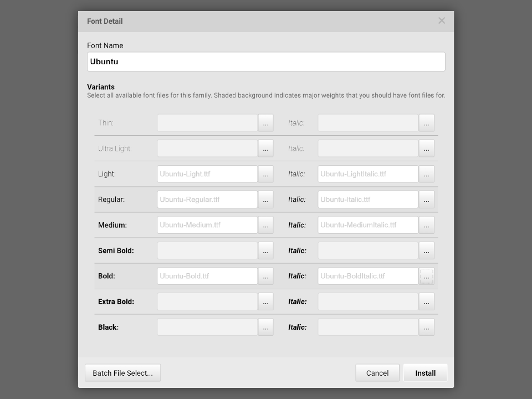
Task: Close the Font Detail dialog with X
Action: pos(441,21)
